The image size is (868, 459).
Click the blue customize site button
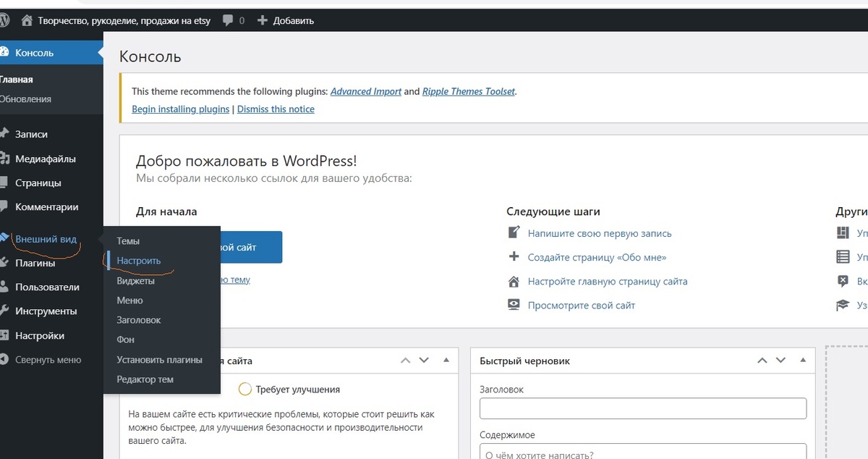click(250, 247)
